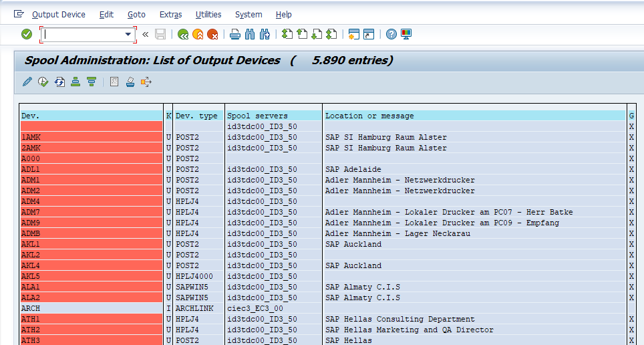Click the Refresh icon in the list toolbar
This screenshot has width=644, height=345.
click(59, 82)
